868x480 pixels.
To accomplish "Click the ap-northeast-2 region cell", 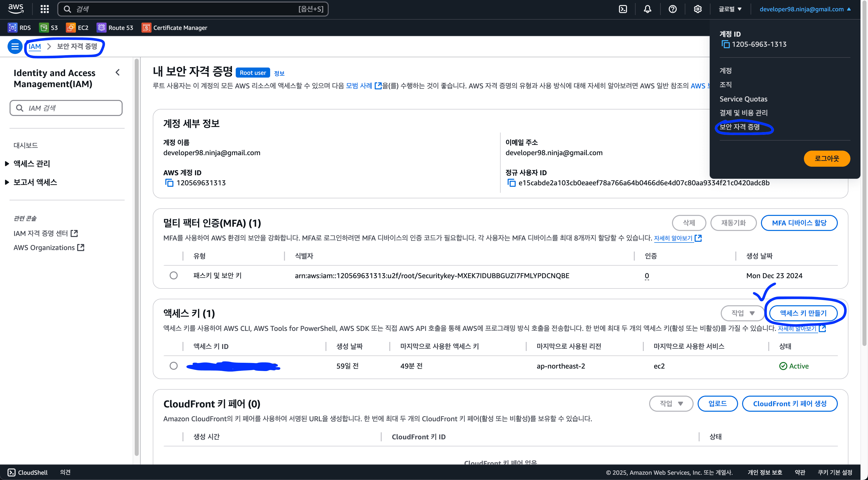I will point(561,366).
